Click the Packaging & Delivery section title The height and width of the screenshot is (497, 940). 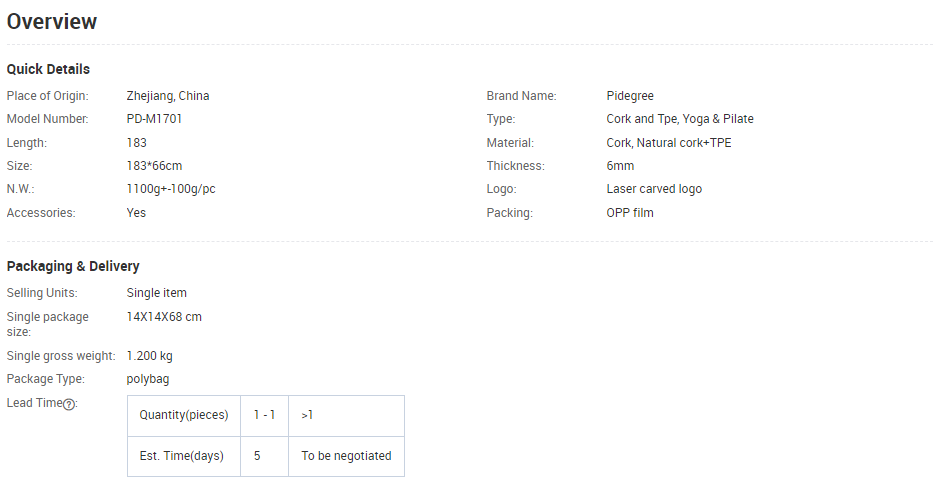pyautogui.click(x=73, y=266)
